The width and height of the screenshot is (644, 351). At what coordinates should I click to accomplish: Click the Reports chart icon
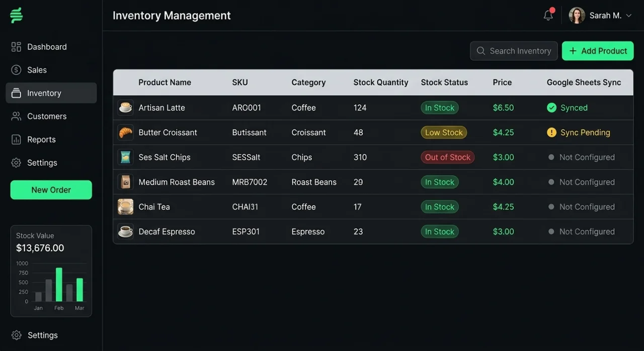point(16,139)
